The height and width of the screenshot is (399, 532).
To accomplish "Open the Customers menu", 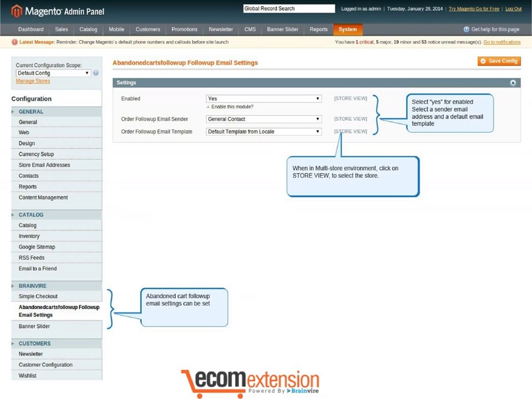I will coord(148,29).
